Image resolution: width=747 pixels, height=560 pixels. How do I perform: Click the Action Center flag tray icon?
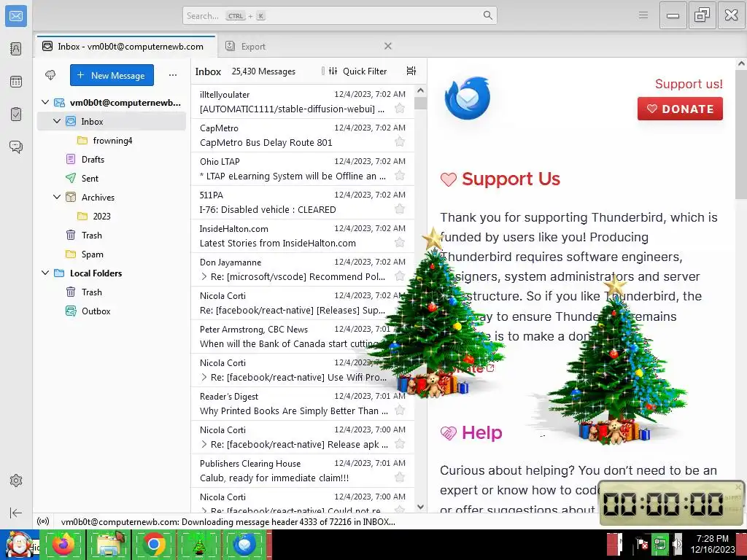coord(642,544)
